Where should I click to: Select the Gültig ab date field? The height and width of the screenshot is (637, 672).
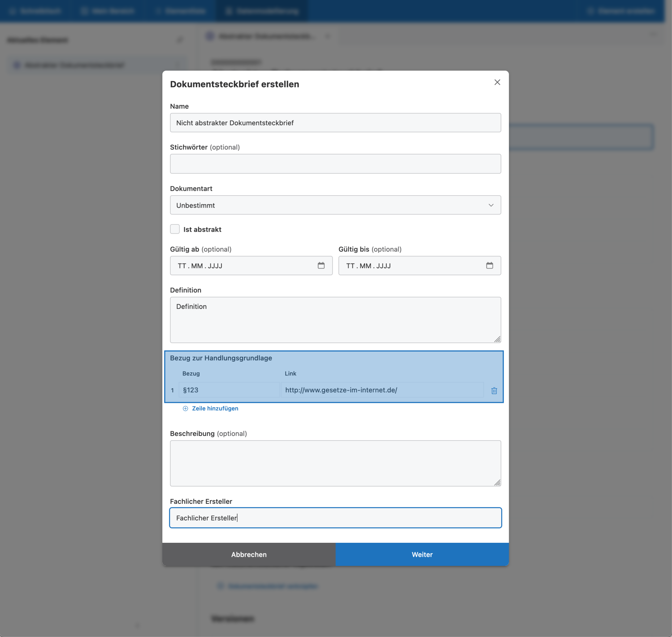242,266
